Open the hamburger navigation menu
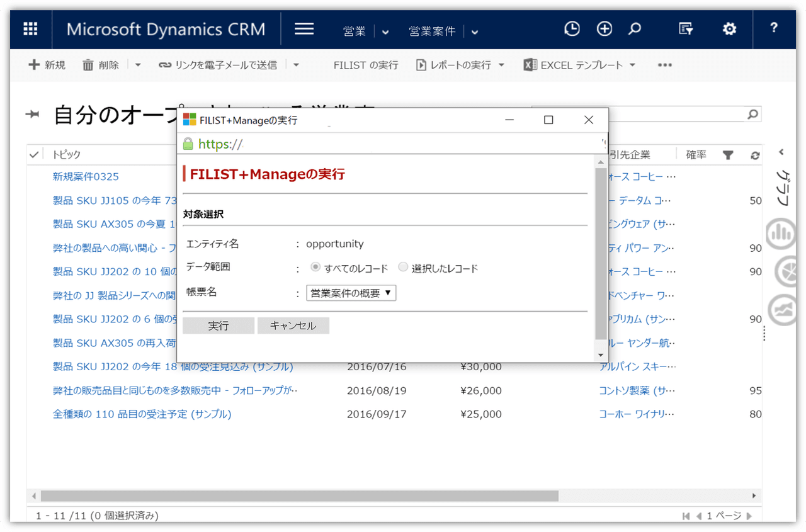Image resolution: width=806 pixels, height=532 pixels. point(304,29)
